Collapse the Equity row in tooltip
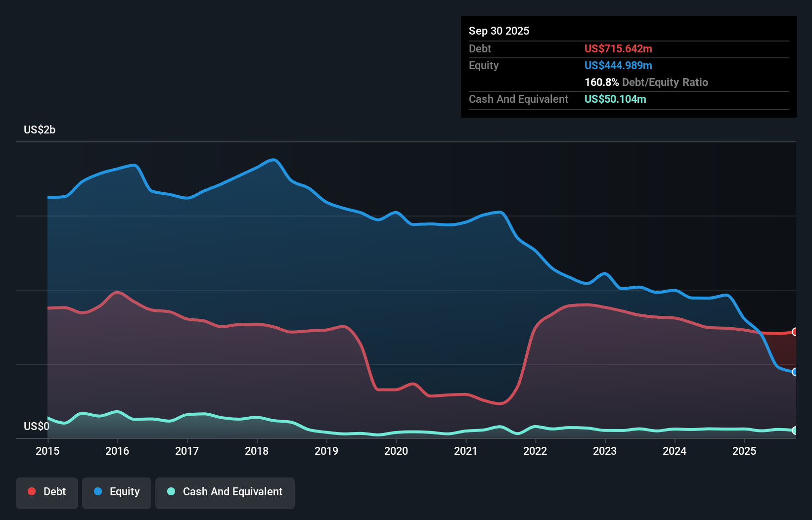Screen dimensions: 812x520 click(x=484, y=65)
